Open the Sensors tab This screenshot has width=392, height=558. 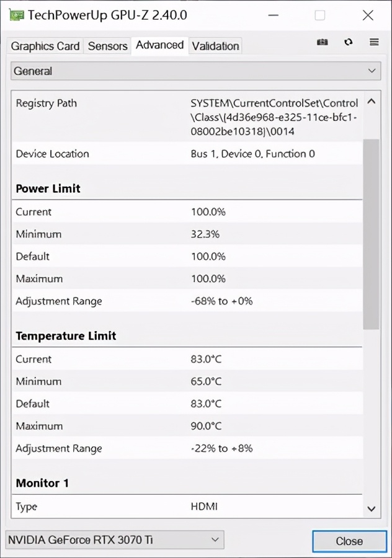tap(107, 46)
